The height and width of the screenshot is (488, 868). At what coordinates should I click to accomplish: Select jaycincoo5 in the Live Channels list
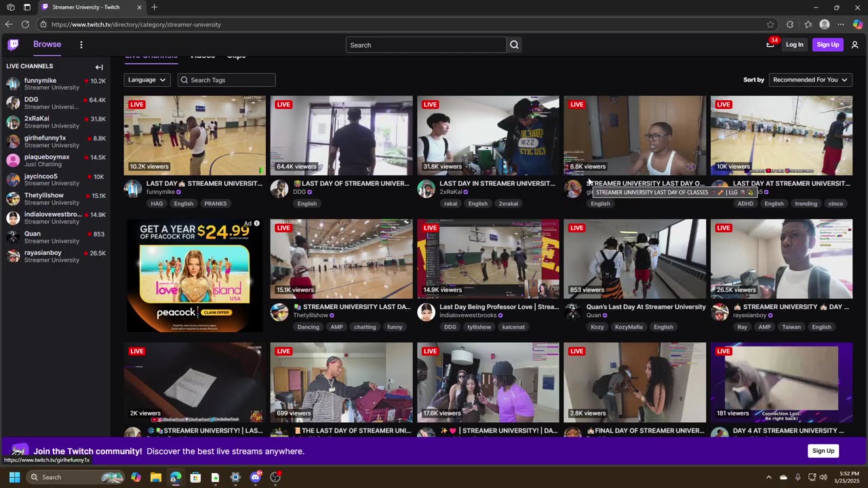[x=55, y=180]
